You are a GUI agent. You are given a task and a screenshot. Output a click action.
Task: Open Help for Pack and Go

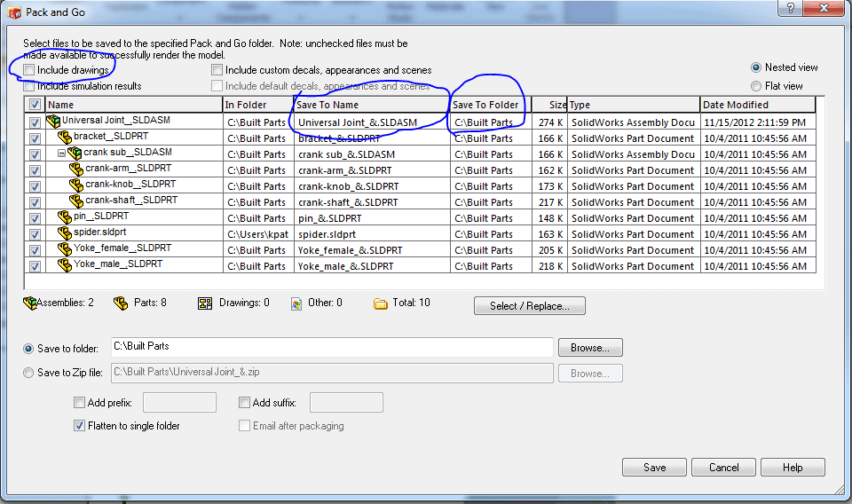coord(793,467)
